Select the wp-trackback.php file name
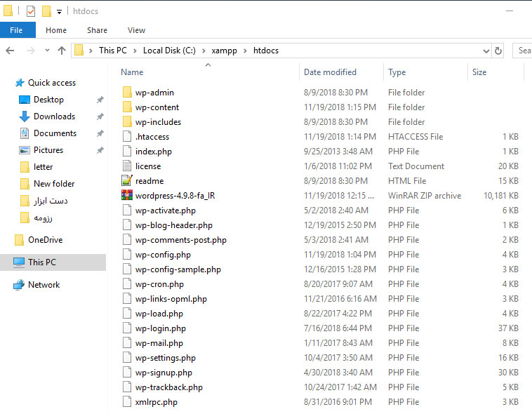The width and height of the screenshot is (532, 414). click(x=169, y=387)
